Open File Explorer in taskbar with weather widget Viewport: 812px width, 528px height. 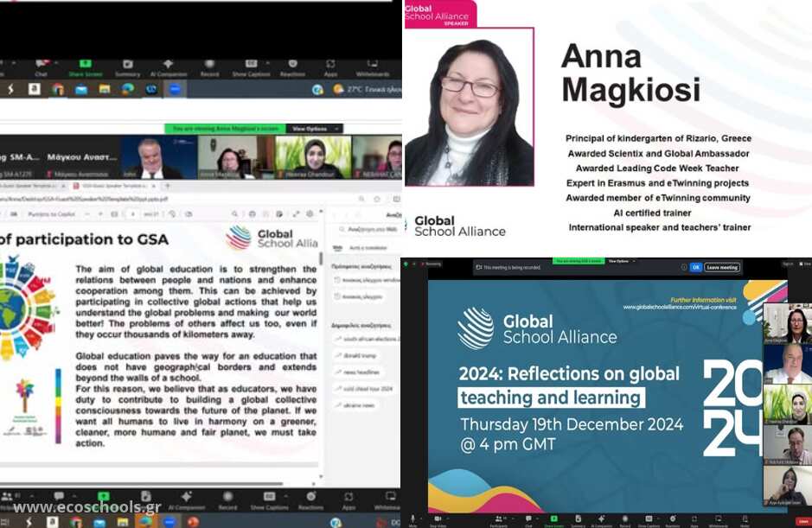click(x=105, y=89)
